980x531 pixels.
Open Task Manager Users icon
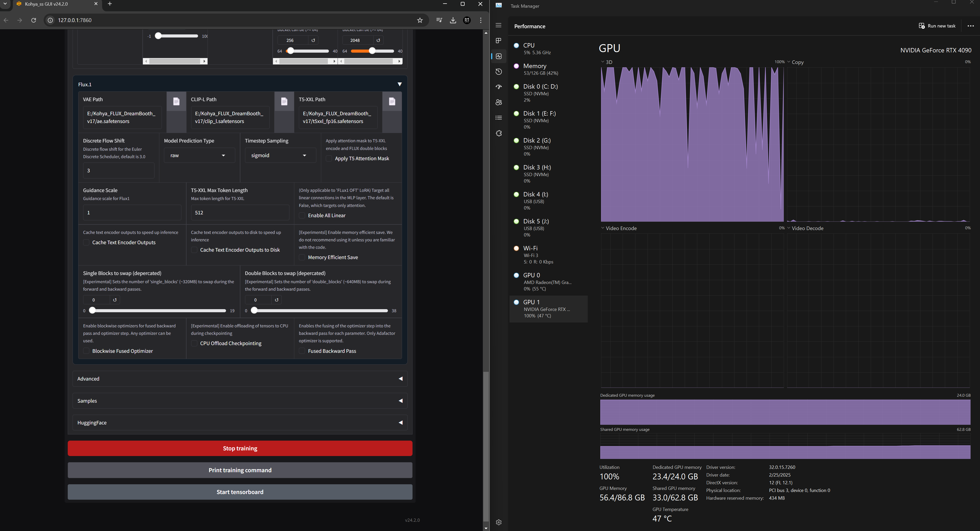[x=499, y=102]
